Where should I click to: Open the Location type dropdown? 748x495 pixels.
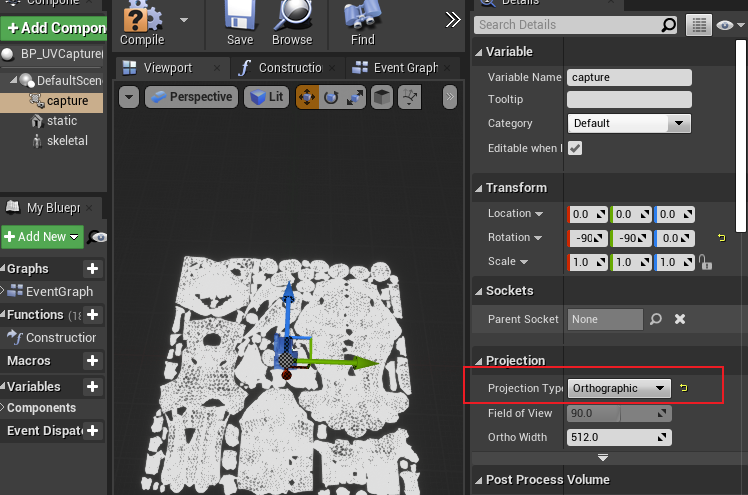[539, 214]
